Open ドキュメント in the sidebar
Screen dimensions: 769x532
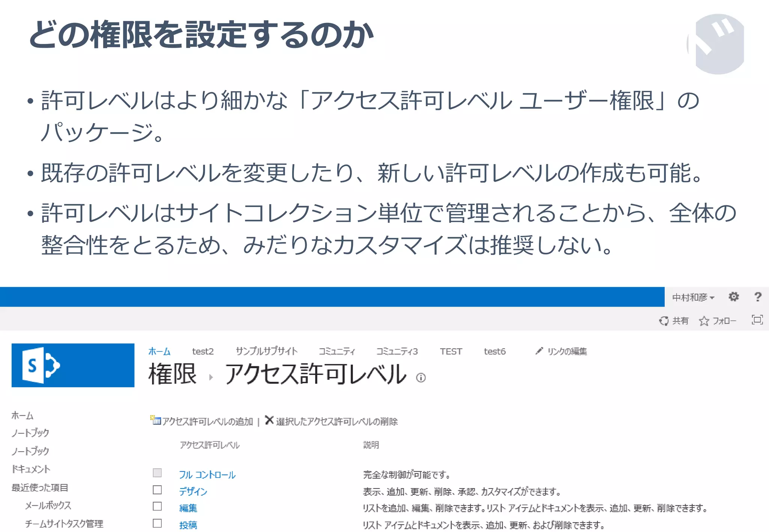(x=31, y=469)
